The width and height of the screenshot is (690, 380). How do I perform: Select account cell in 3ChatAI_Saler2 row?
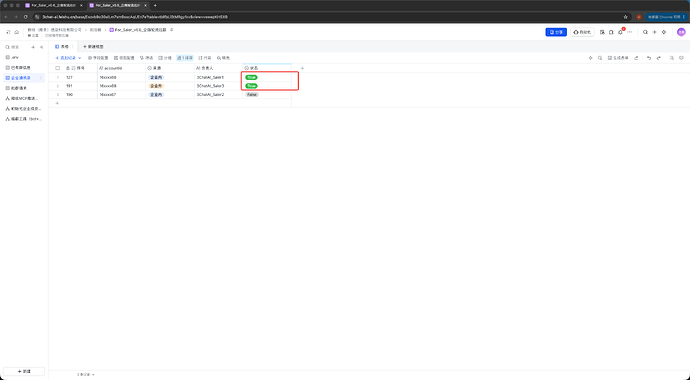click(121, 95)
